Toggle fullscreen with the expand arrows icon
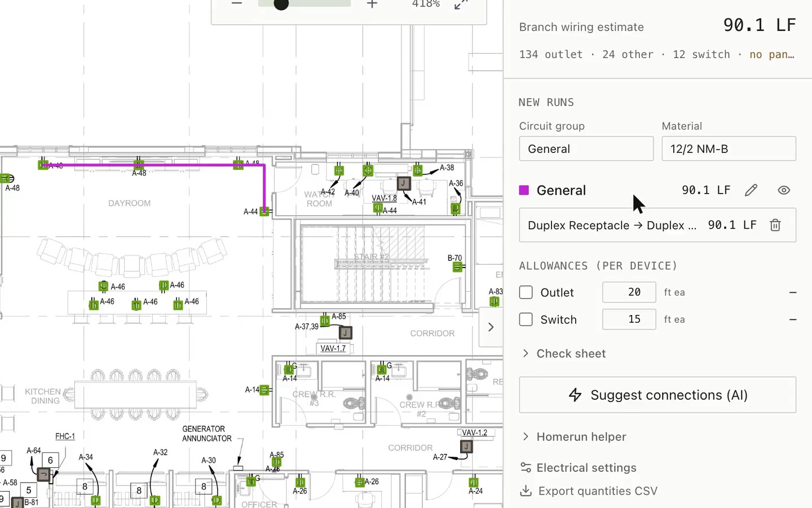The image size is (812, 508). [461, 4]
